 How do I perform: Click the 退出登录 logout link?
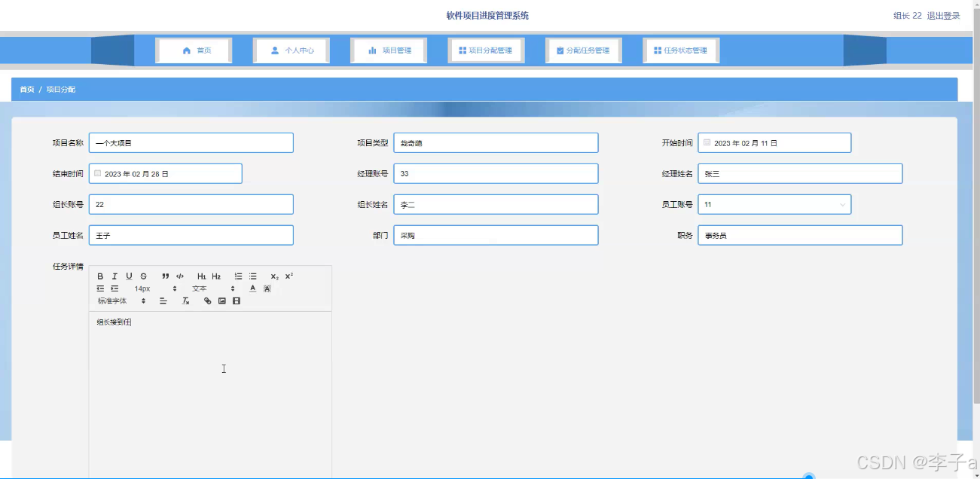point(942,15)
